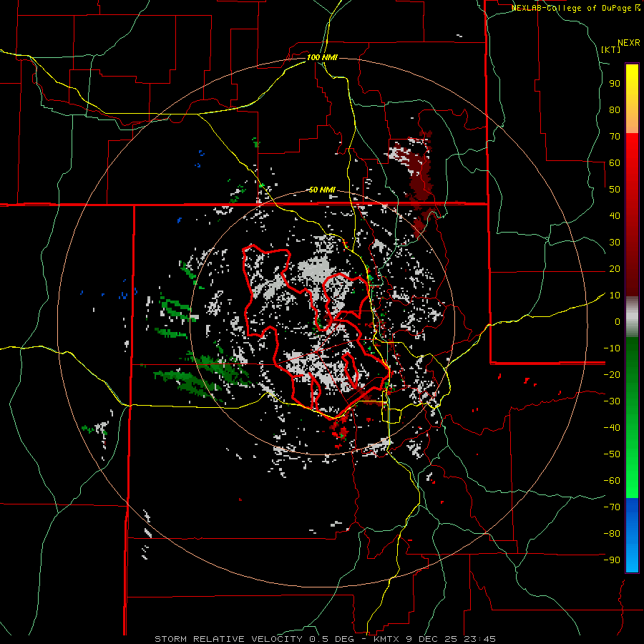644x644 pixels.
Task: Click the NEXLAB-College of DuPage credit text
Action: coord(572,8)
